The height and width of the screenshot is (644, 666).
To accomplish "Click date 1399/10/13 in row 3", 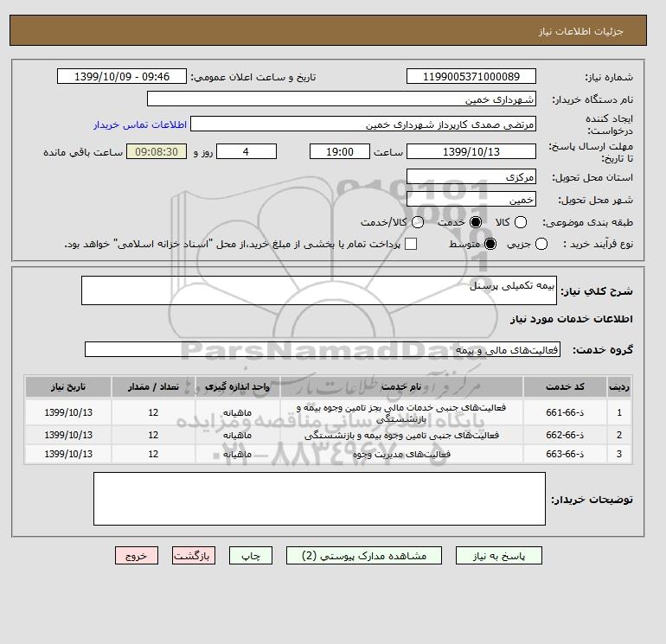I will tap(68, 454).
